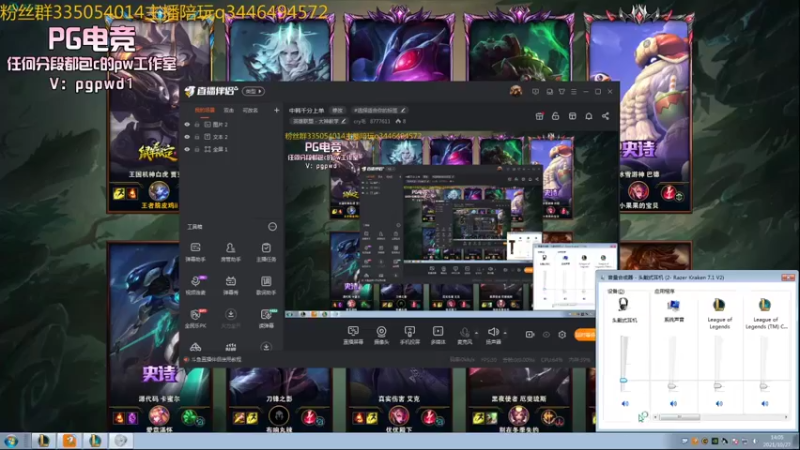Open the gift box icon with red dot

click(x=539, y=116)
